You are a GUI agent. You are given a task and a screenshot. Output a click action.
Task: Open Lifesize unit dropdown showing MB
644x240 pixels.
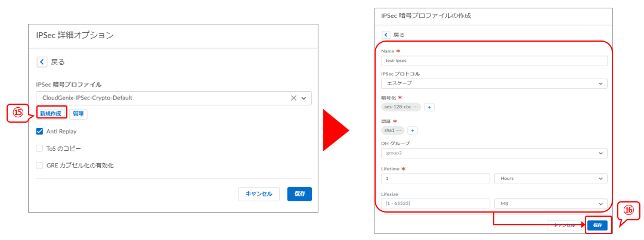point(551,204)
